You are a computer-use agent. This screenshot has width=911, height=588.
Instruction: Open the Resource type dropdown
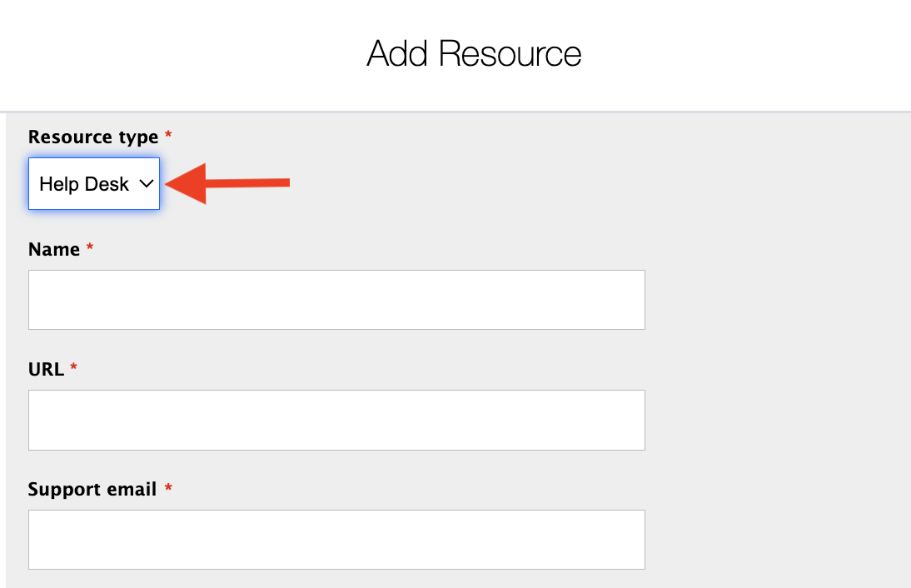coord(94,184)
